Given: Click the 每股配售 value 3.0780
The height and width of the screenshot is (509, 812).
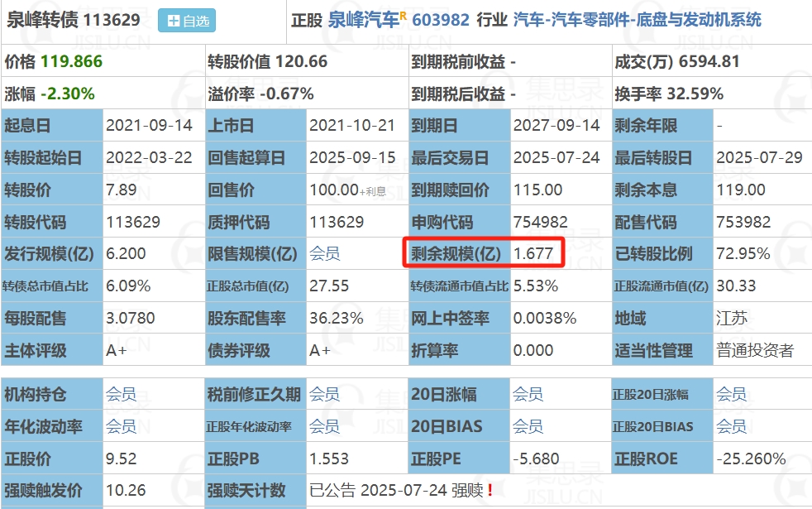Looking at the screenshot, I should [130, 319].
